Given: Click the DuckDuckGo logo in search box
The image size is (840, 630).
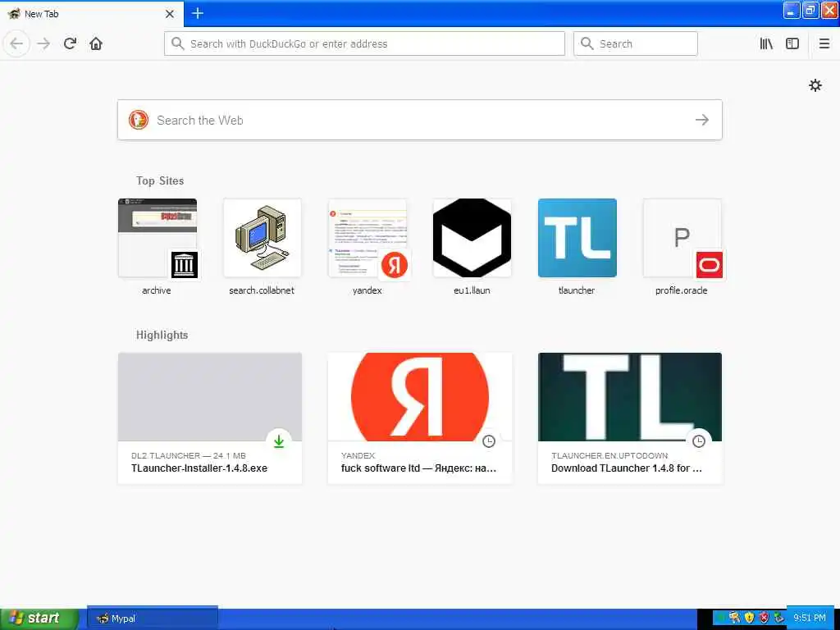Looking at the screenshot, I should pyautogui.click(x=138, y=120).
